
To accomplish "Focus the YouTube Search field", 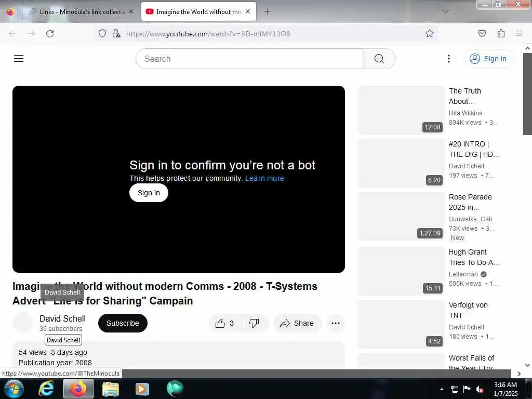I will 249,59.
